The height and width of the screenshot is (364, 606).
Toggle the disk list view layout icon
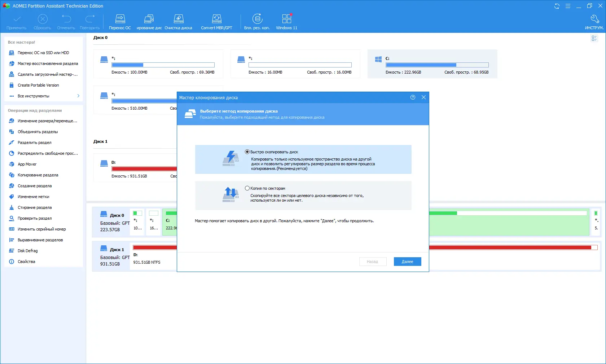[594, 38]
